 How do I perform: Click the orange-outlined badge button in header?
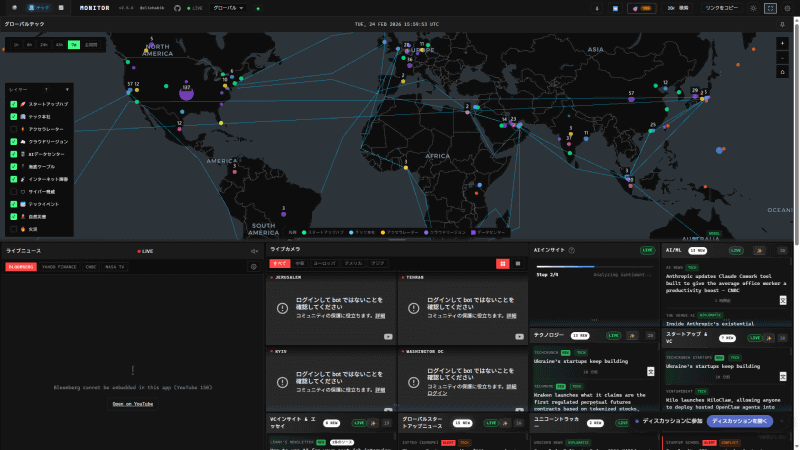tap(642, 8)
